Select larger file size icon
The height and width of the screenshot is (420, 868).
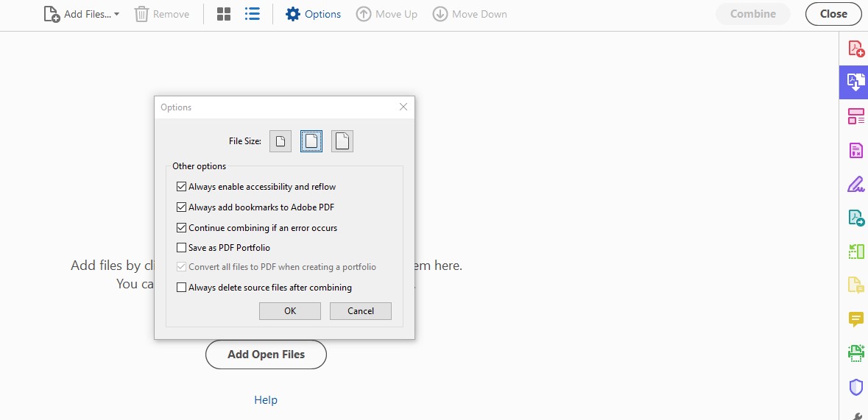click(342, 141)
